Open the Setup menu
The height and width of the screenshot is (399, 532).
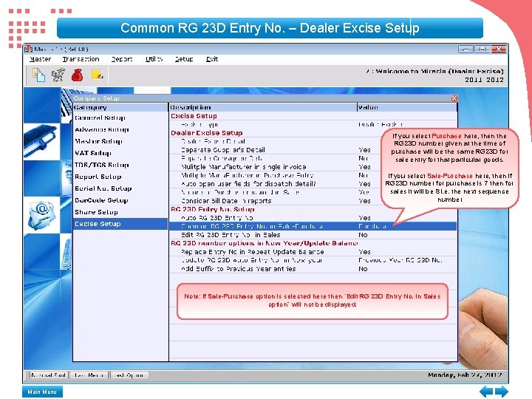click(184, 59)
